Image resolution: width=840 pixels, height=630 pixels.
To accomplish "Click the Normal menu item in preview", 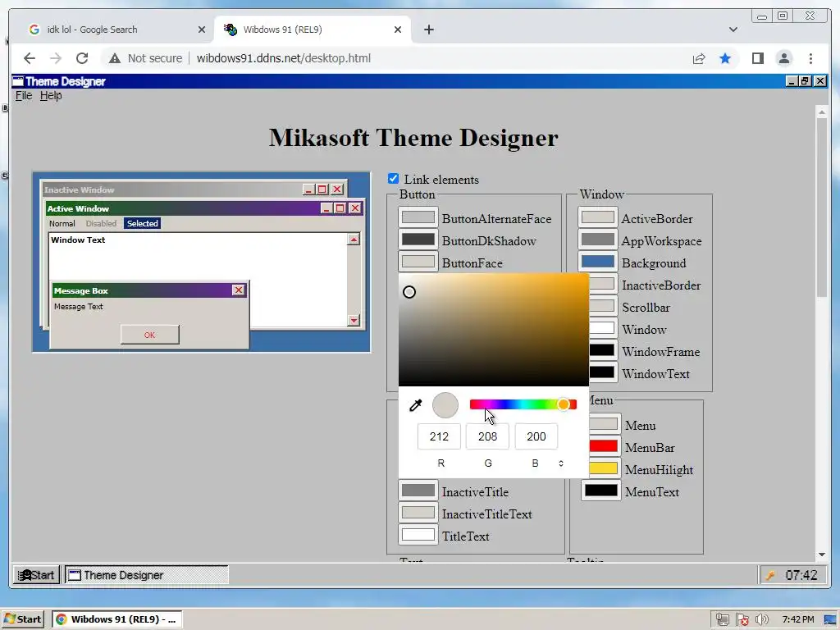I will [x=62, y=223].
